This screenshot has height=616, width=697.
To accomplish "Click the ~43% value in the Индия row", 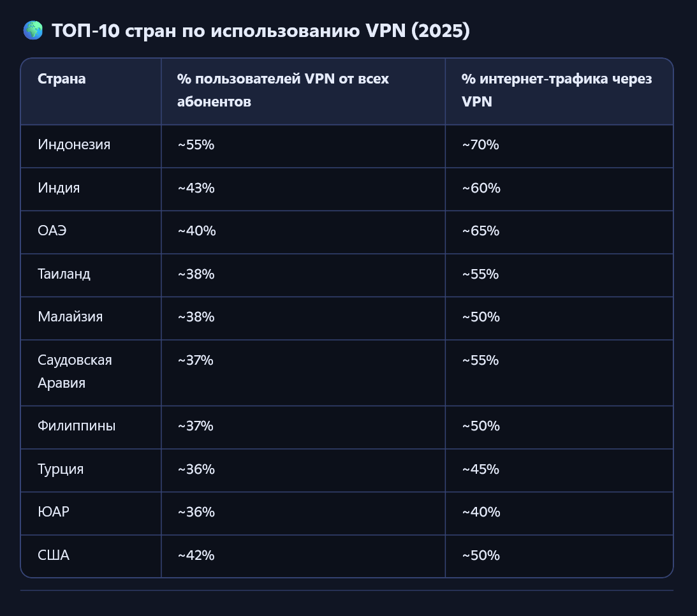I will [196, 188].
